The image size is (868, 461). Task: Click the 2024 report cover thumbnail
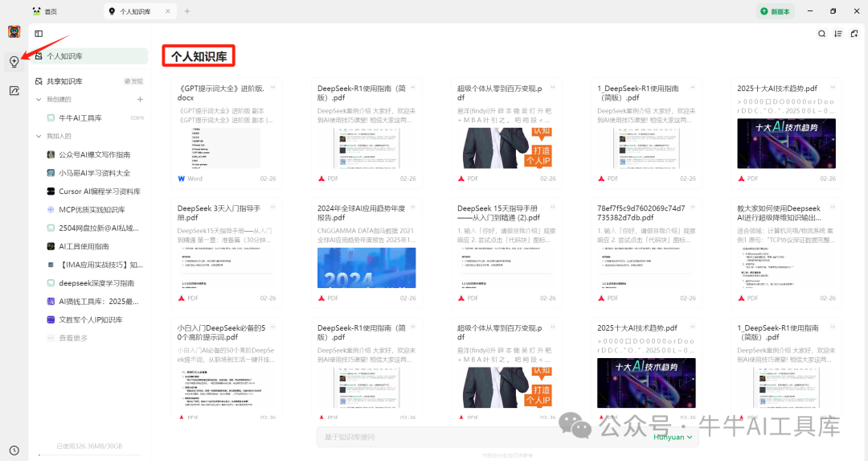pos(366,268)
